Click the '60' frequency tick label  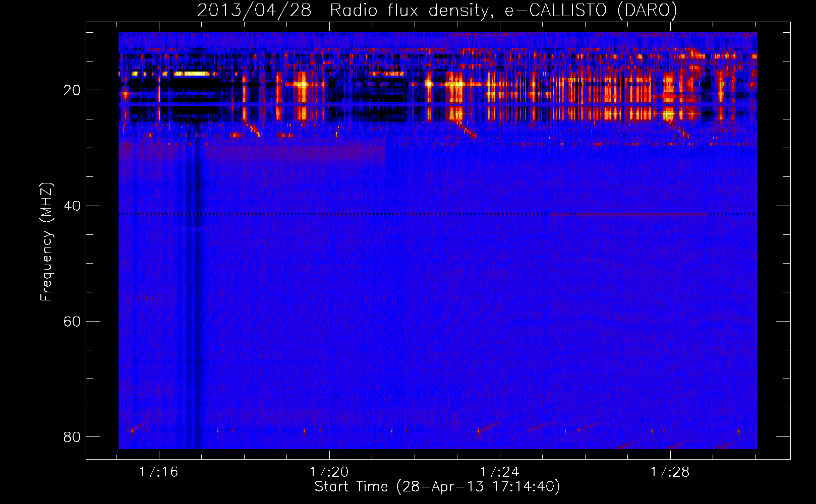pyautogui.click(x=72, y=322)
